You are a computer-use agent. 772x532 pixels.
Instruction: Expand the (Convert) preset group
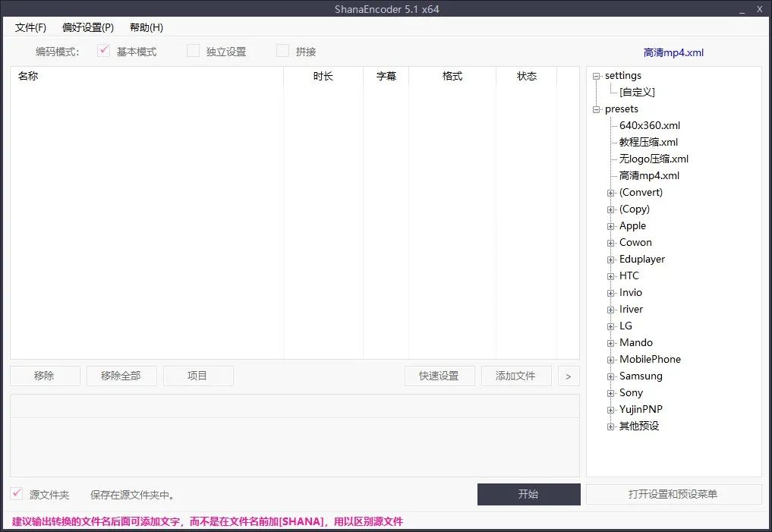pos(611,192)
